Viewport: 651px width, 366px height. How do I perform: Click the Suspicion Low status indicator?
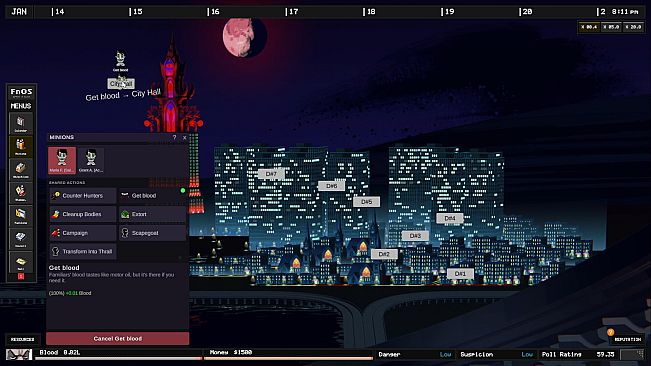click(497, 354)
